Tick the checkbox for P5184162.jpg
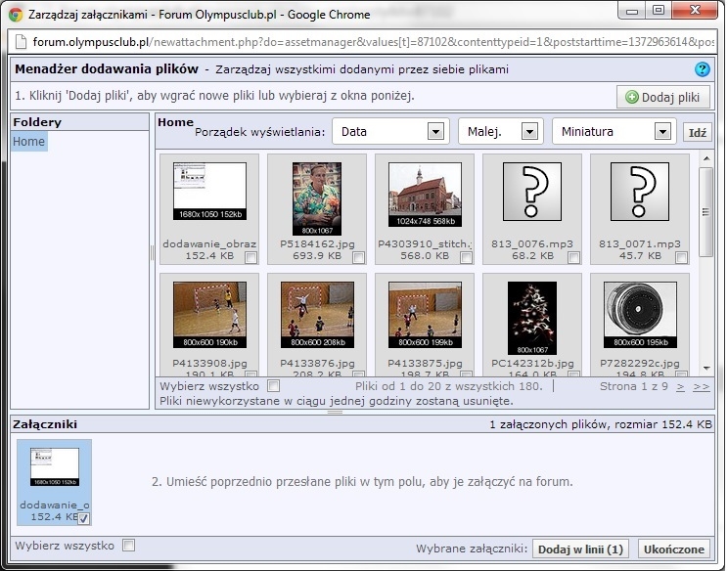The height and width of the screenshot is (571, 728). 358,257
